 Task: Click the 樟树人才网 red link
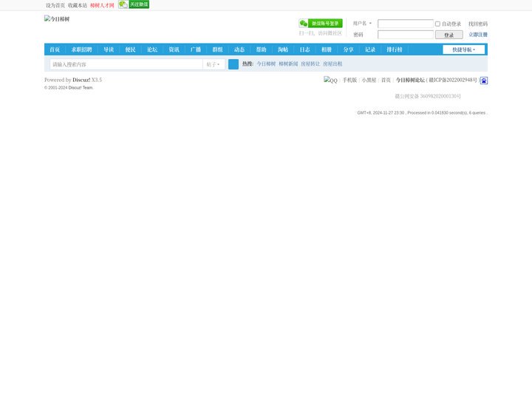102,5
